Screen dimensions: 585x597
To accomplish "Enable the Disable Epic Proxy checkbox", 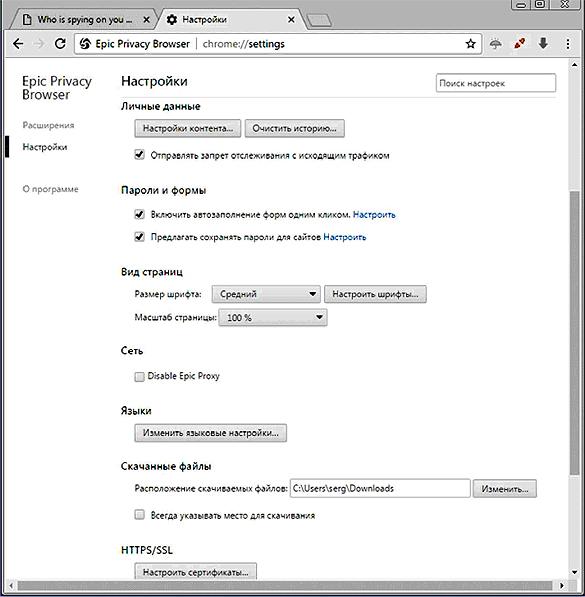I will pyautogui.click(x=139, y=377).
